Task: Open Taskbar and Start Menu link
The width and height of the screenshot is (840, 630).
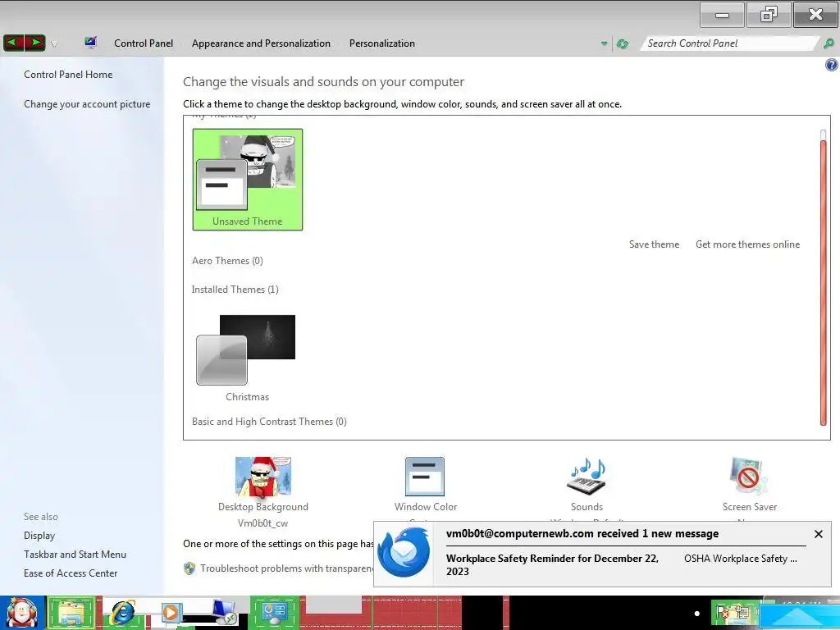Action: point(75,555)
